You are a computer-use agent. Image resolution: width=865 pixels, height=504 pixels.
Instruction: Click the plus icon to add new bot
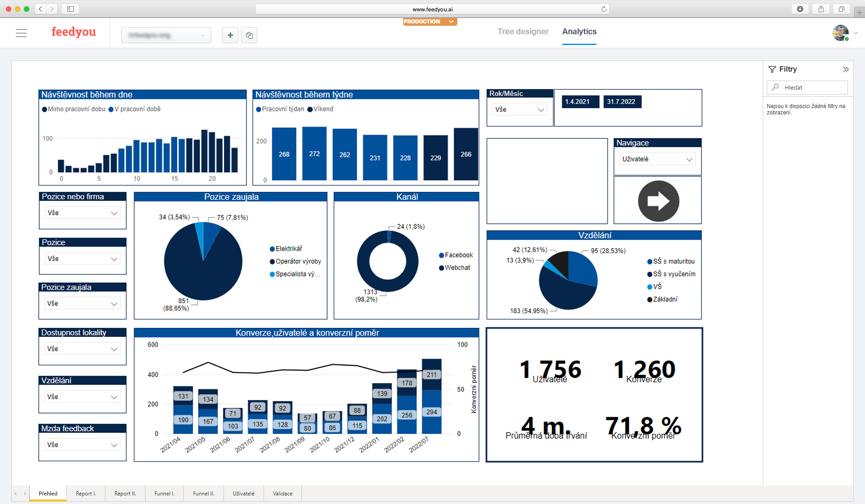click(230, 35)
